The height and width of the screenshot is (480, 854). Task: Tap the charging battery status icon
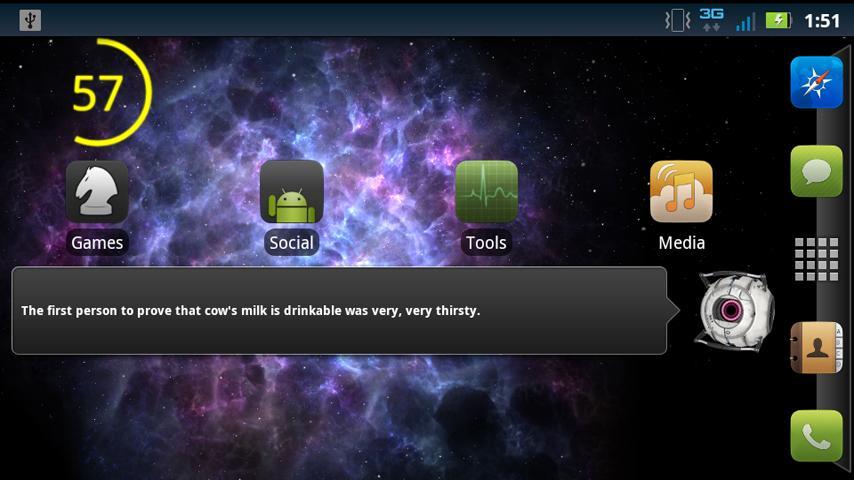pyautogui.click(x=778, y=20)
